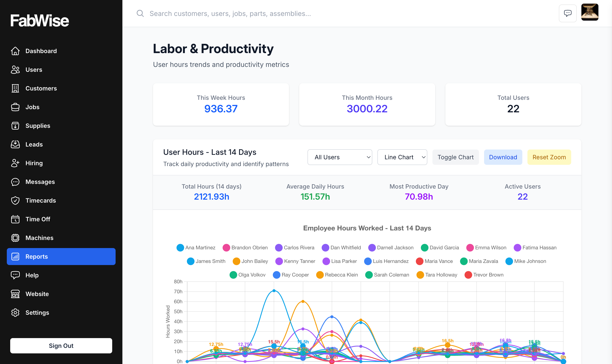Screen dimensions: 612x364
Task: Toggle Sarah Coleman legend label
Action: click(x=392, y=275)
